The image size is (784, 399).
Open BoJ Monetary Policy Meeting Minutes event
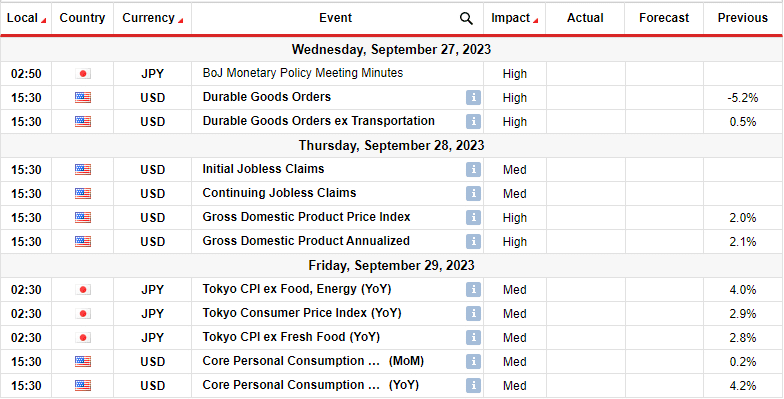[302, 73]
